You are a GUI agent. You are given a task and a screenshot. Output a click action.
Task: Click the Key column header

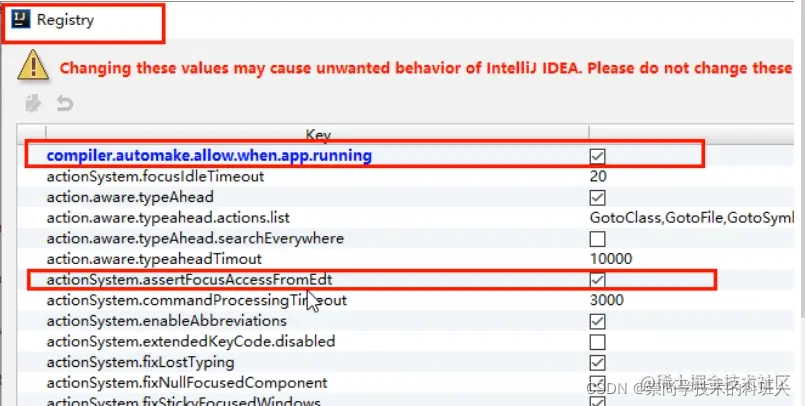317,134
